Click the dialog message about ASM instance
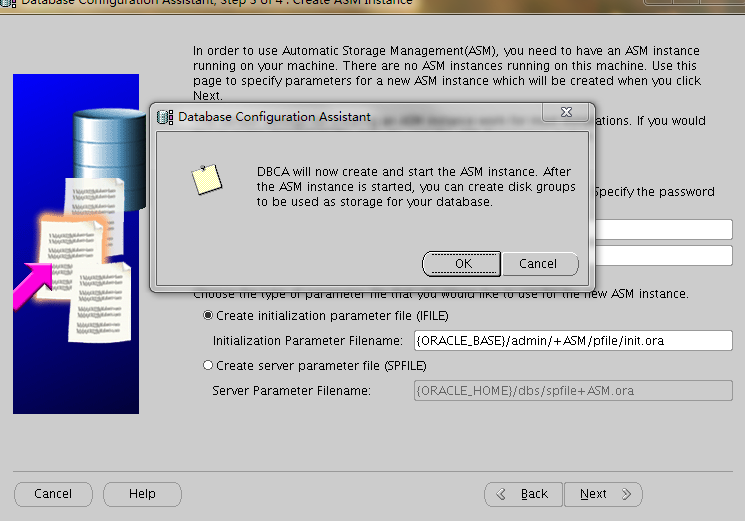Viewport: 745px width, 521px height. pos(416,187)
